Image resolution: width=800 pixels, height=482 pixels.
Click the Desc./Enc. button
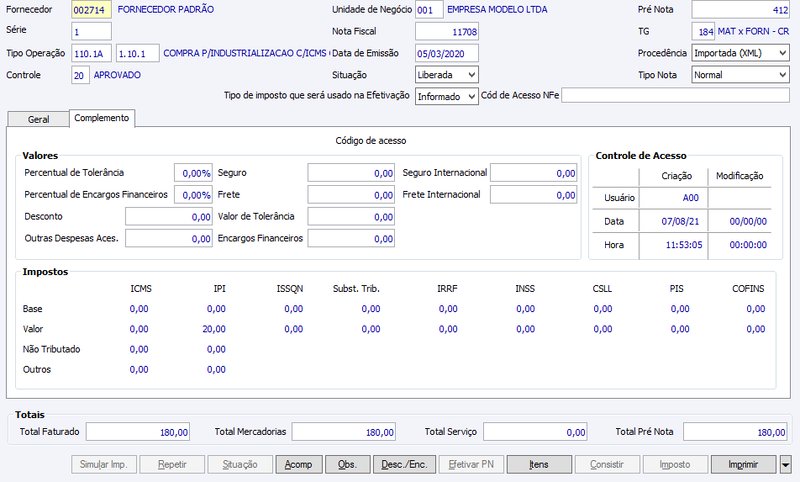(x=404, y=465)
